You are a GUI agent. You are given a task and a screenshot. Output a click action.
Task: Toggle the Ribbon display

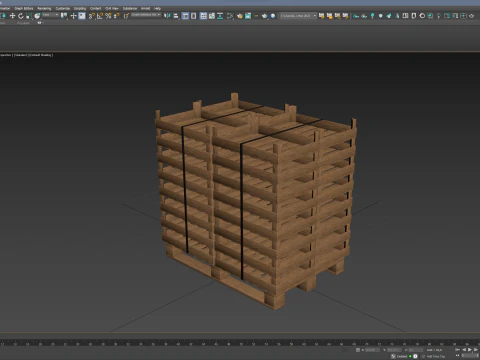pyautogui.click(x=203, y=16)
